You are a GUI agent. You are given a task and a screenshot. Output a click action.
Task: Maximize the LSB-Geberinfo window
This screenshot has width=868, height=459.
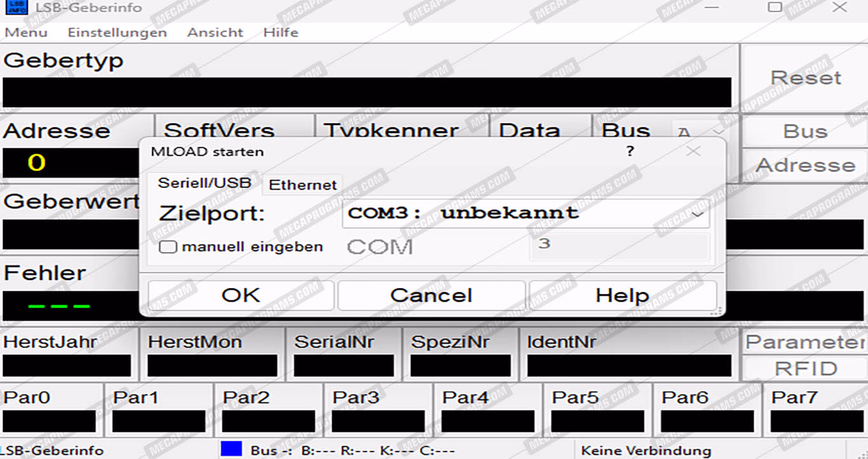coord(775,7)
